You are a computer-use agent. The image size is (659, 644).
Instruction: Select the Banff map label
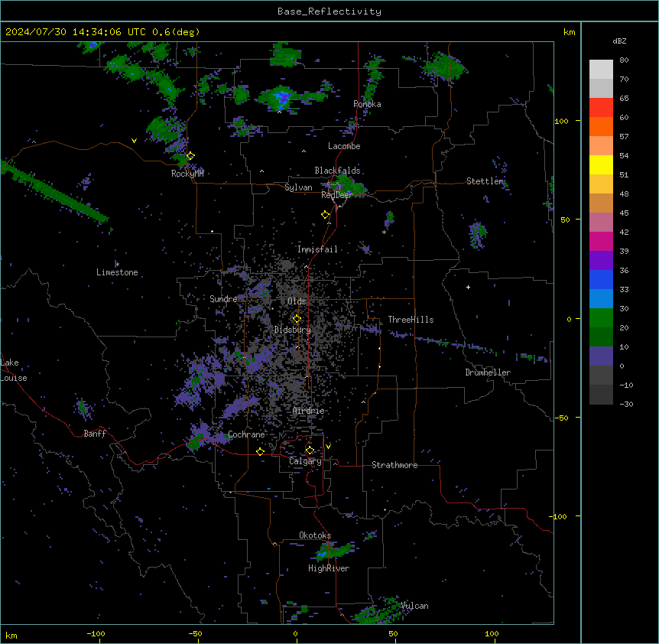click(95, 434)
